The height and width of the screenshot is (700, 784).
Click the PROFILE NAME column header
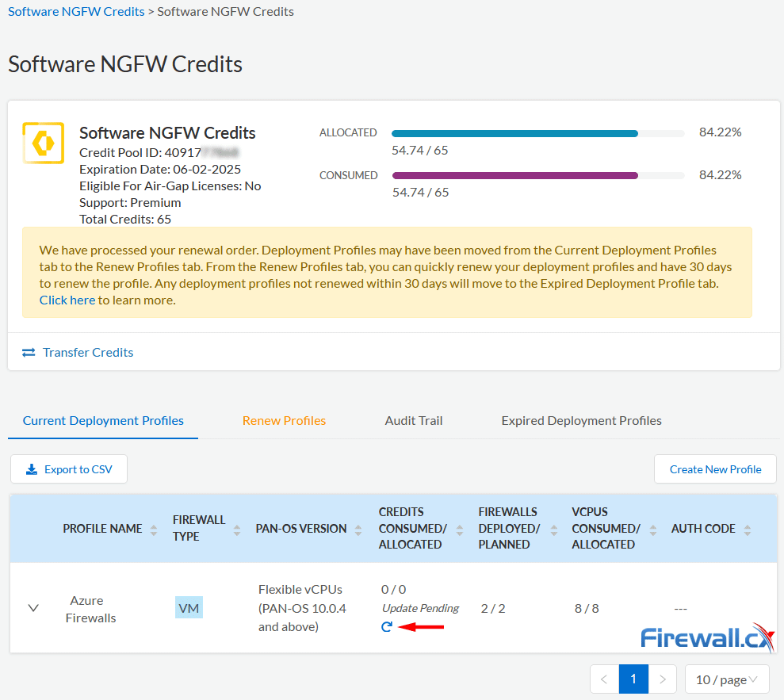tap(102, 529)
